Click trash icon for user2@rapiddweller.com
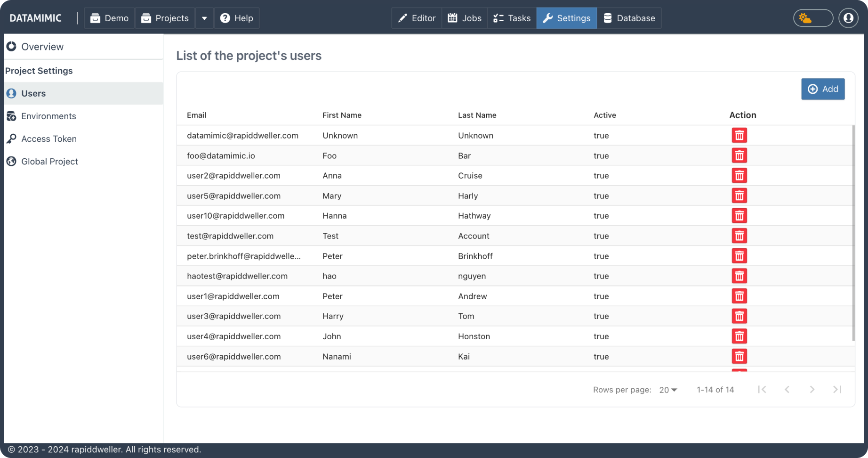The width and height of the screenshot is (868, 458). (739, 176)
